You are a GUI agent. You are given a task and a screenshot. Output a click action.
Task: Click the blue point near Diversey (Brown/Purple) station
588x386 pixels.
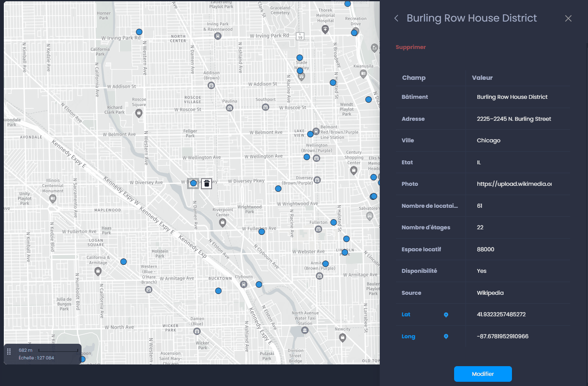tap(278, 189)
